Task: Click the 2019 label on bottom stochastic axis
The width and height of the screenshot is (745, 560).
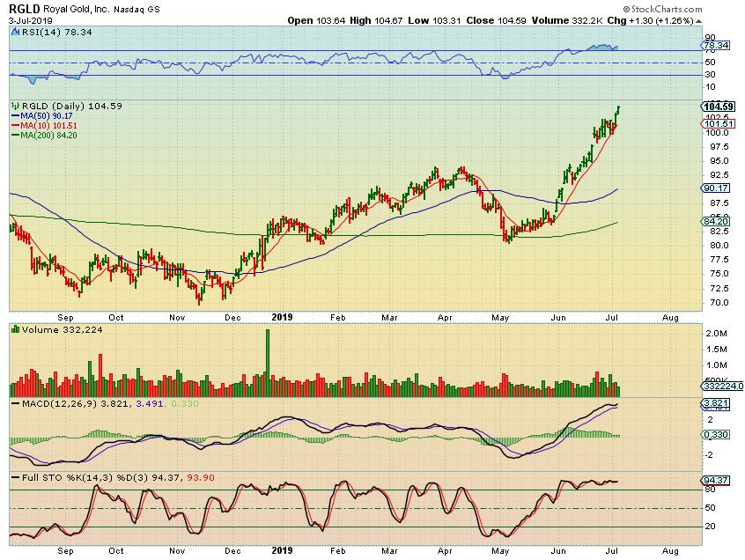Action: point(282,550)
